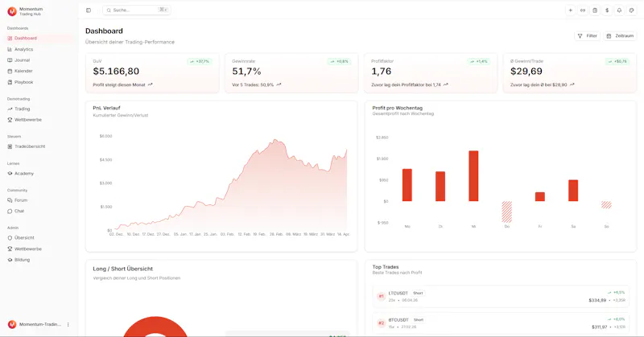The height and width of the screenshot is (337, 644).
Task: Click the +32,7% badge
Action: 200,62
